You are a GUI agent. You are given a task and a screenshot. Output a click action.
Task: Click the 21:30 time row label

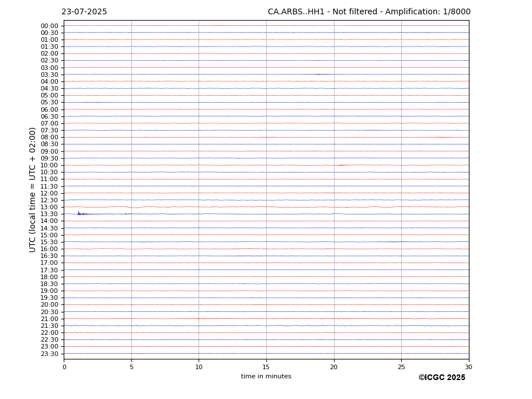[49, 326]
